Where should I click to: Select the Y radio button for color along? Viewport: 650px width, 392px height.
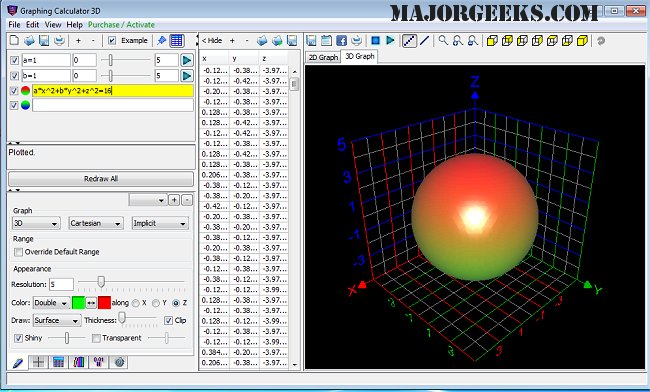click(156, 303)
